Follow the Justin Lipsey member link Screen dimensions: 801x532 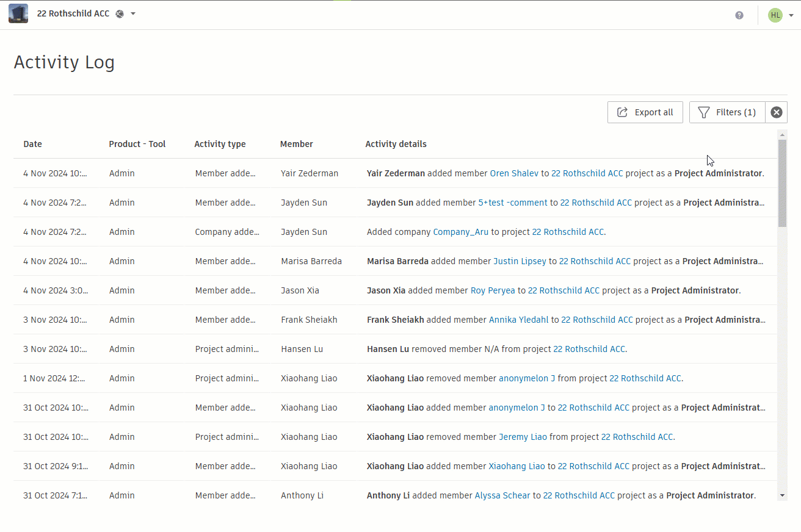pos(520,261)
